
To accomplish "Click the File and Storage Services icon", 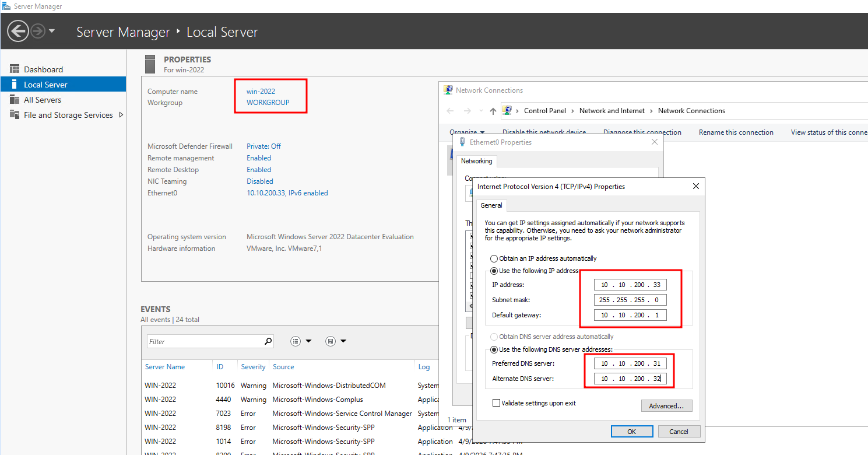I will click(15, 115).
